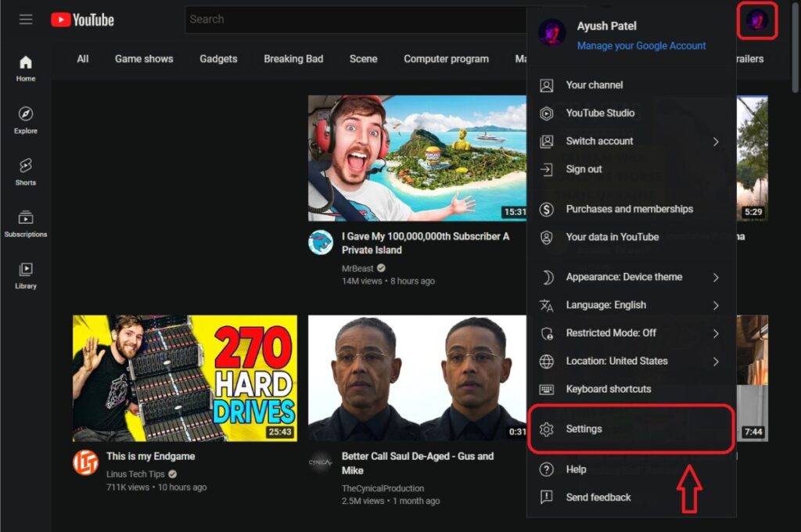This screenshot has height=532, width=801.
Task: Open your Library from the sidebar
Action: coord(25,278)
